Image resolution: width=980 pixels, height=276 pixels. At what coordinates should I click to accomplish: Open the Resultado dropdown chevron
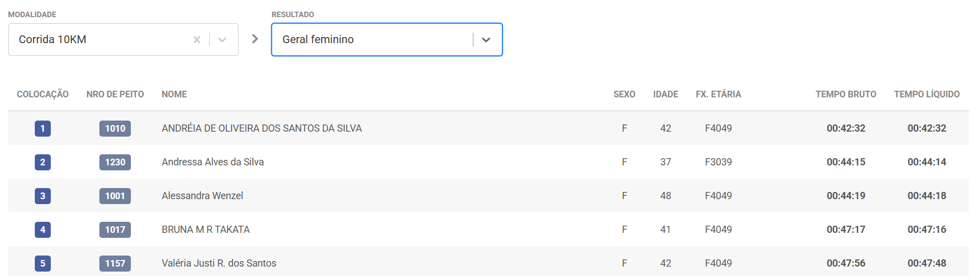[486, 40]
